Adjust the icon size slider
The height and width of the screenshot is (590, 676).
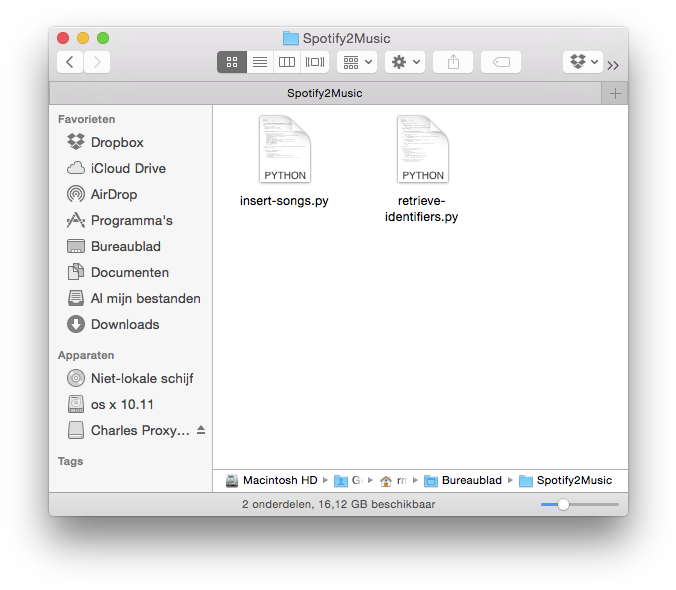(563, 504)
